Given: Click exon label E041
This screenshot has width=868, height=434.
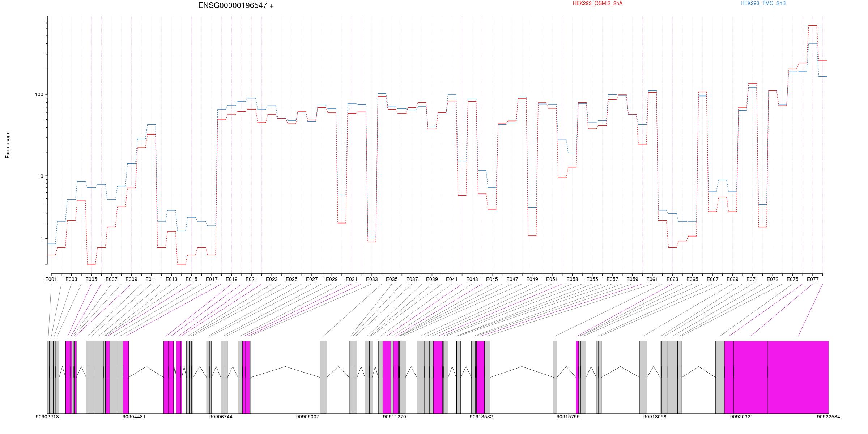Looking at the screenshot, I should pyautogui.click(x=452, y=279).
